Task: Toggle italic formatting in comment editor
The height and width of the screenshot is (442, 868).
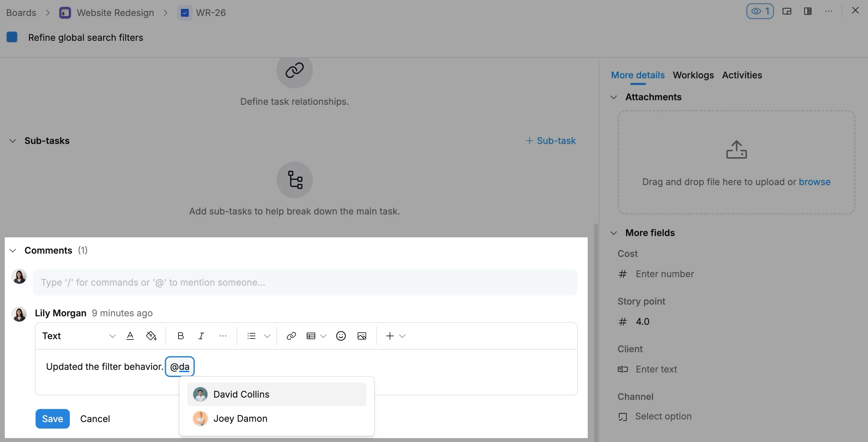Action: (x=201, y=336)
